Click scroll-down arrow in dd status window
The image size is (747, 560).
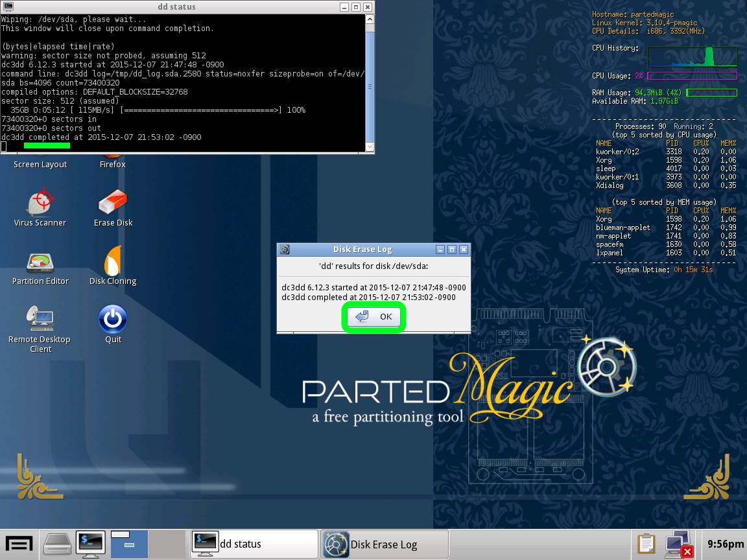pyautogui.click(x=370, y=147)
